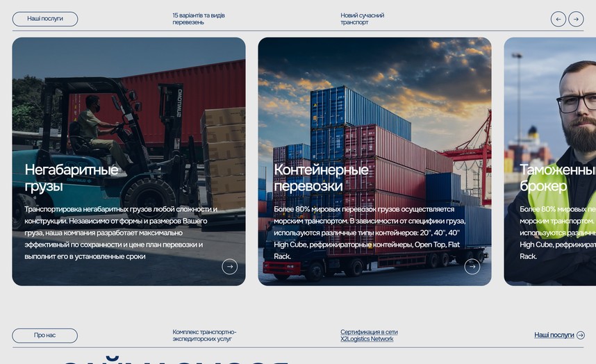Click the Контейнерные перевозки card description starting Более 80%
This screenshot has height=364, width=596.
(x=370, y=233)
